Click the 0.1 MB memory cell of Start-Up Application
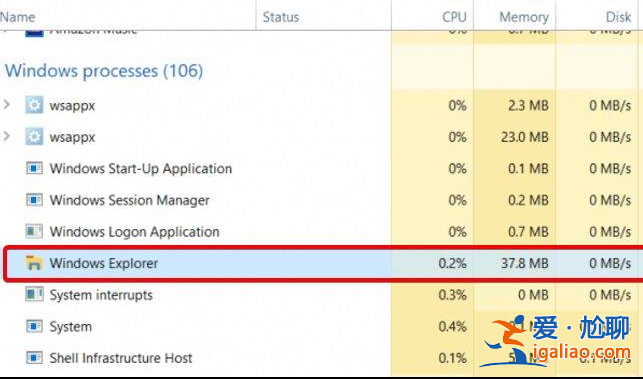 528,169
